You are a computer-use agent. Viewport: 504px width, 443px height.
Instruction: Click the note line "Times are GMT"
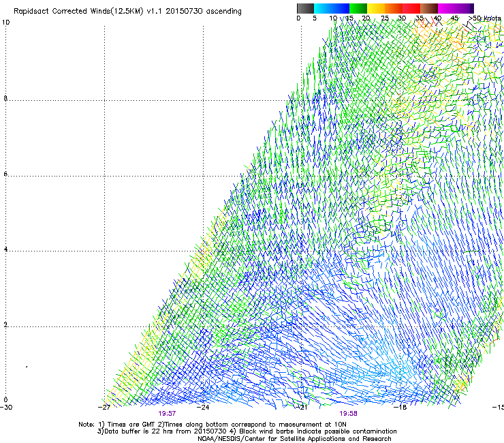[x=131, y=425]
